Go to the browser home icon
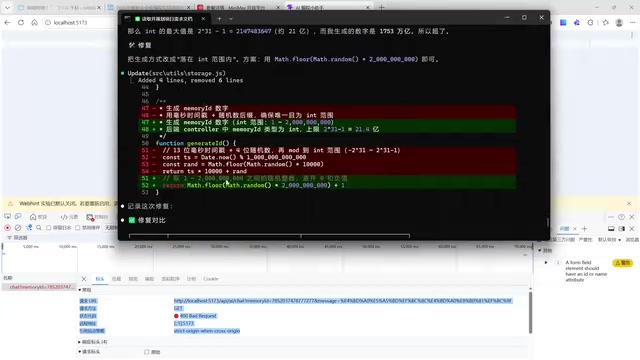 coord(34,22)
